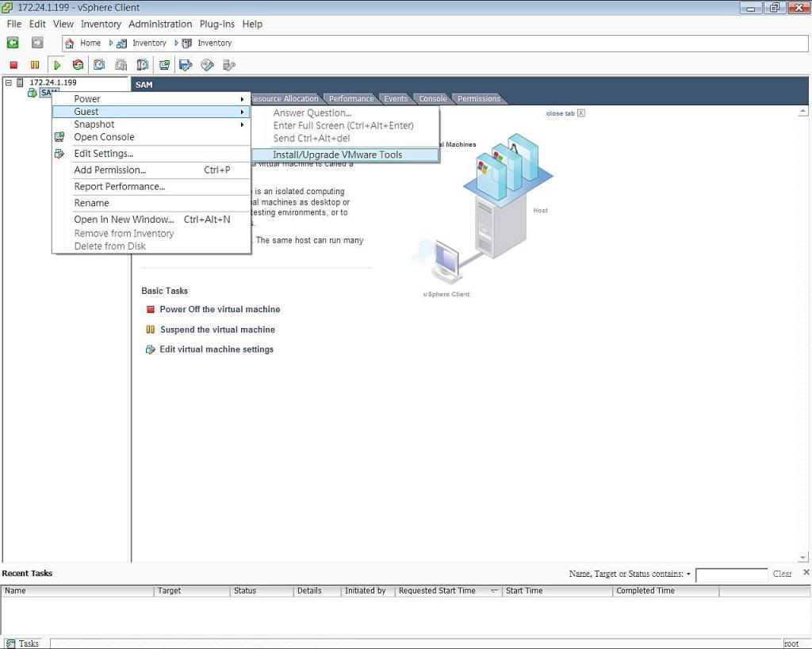
Task: Switch to the Console tab
Action: tap(432, 99)
